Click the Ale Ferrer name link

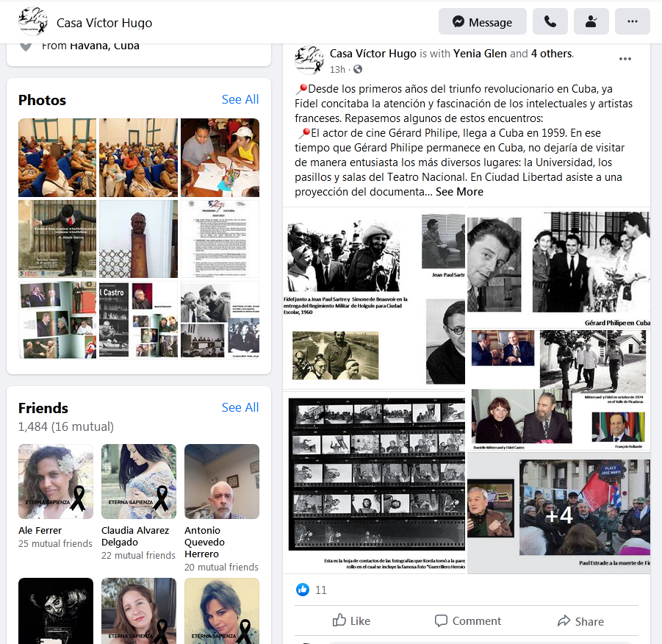tap(40, 530)
